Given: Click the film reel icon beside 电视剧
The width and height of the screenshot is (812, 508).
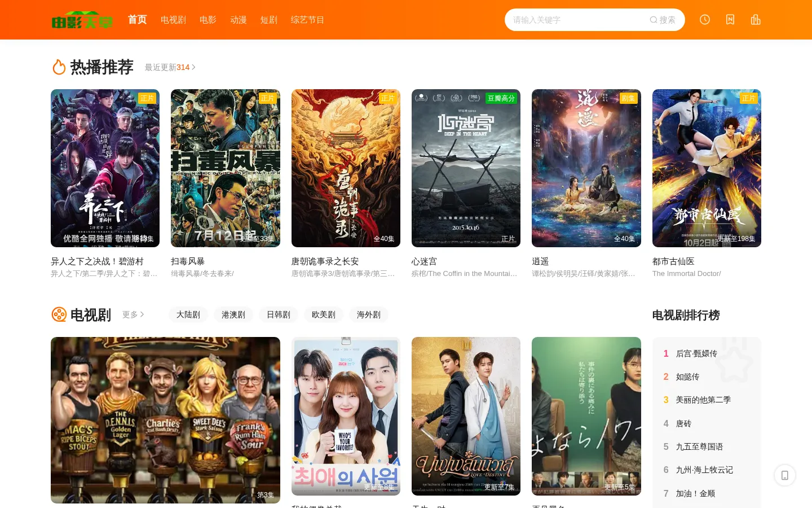Looking at the screenshot, I should click(x=59, y=314).
